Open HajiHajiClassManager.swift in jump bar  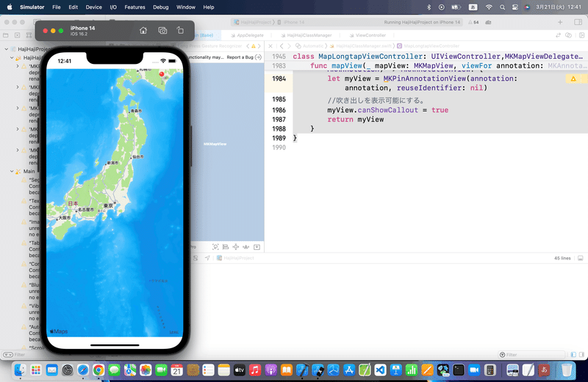pos(361,46)
